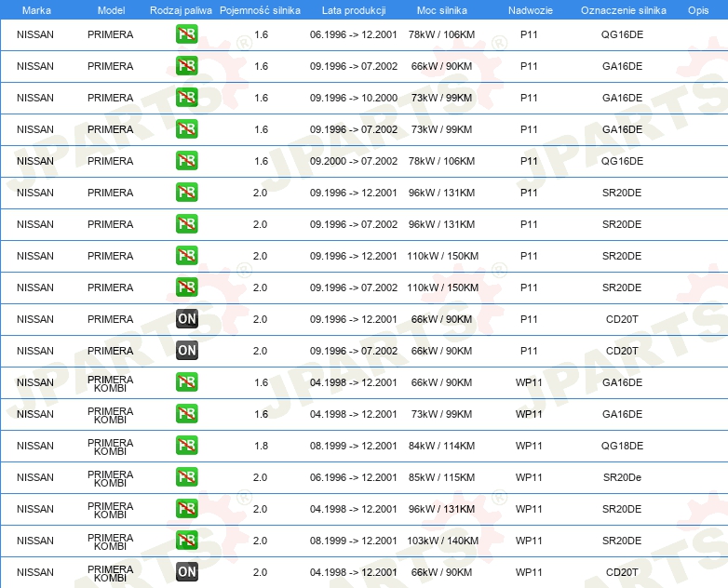The image size is (728, 588).
Task: Click 78kW / 106KM in row starting 06.1996
Action: (441, 34)
